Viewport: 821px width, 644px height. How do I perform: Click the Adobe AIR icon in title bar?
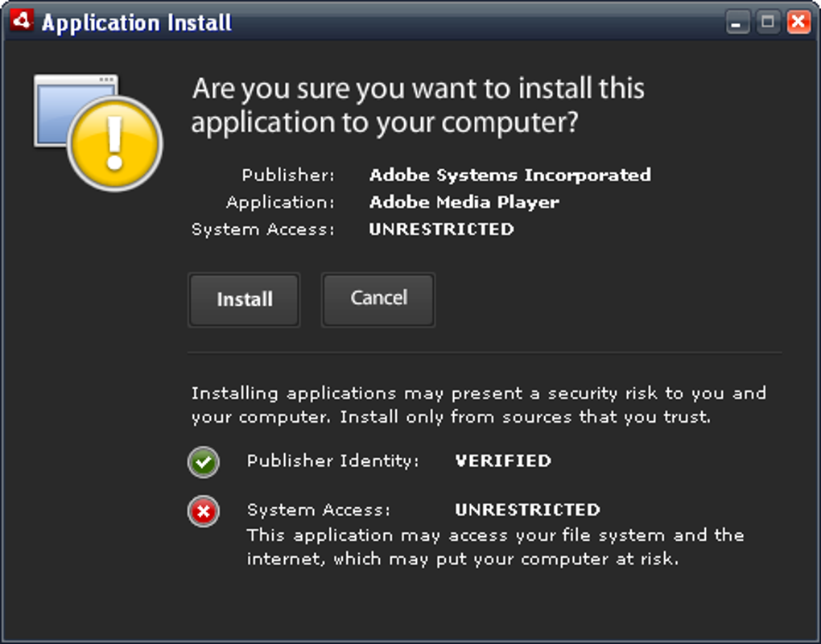[x=20, y=21]
